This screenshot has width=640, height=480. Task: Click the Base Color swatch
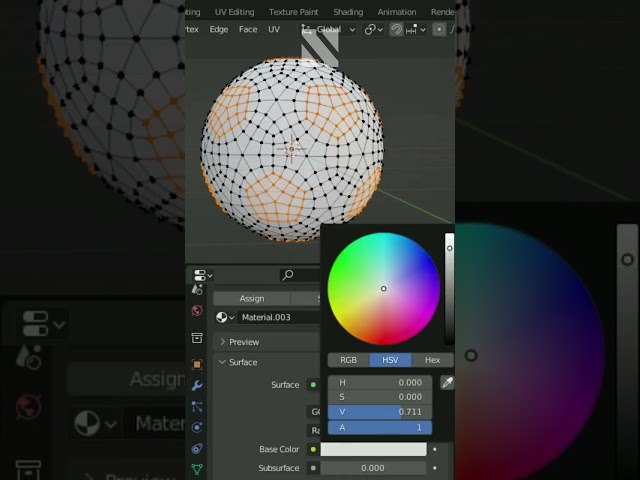coord(373,449)
